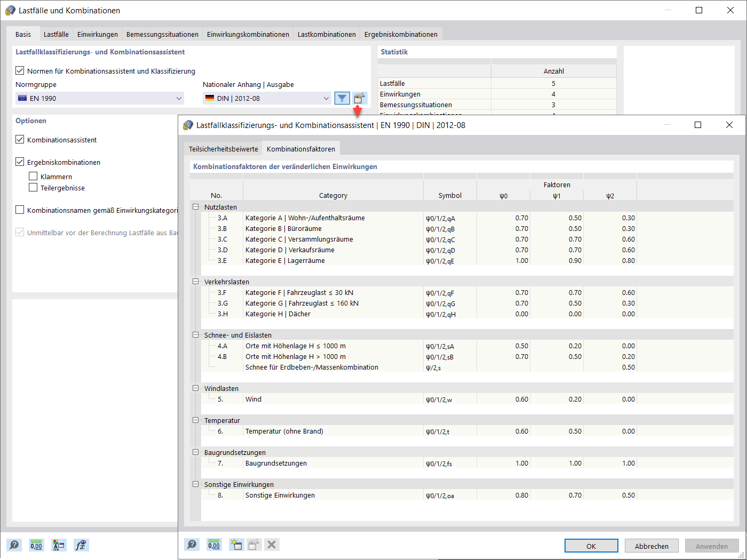Click the formula fx icon in main dialog footer
The image size is (747, 560).
[81, 545]
